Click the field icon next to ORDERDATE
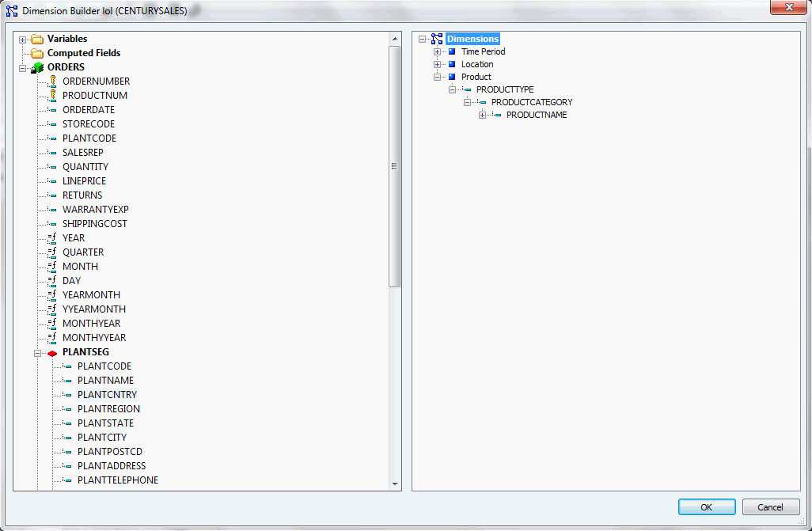 tap(52, 110)
